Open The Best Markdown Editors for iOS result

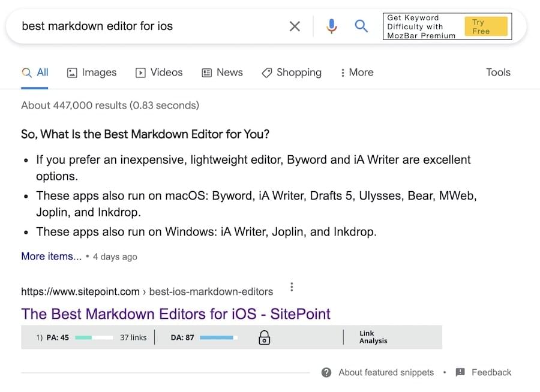click(x=176, y=313)
